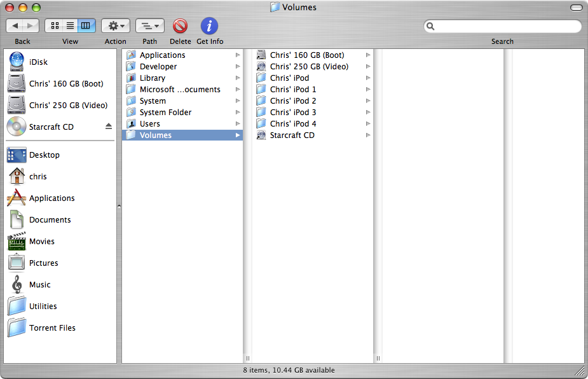Select Chris' iPod folder
Screen dimensions: 588x379
coord(313,78)
